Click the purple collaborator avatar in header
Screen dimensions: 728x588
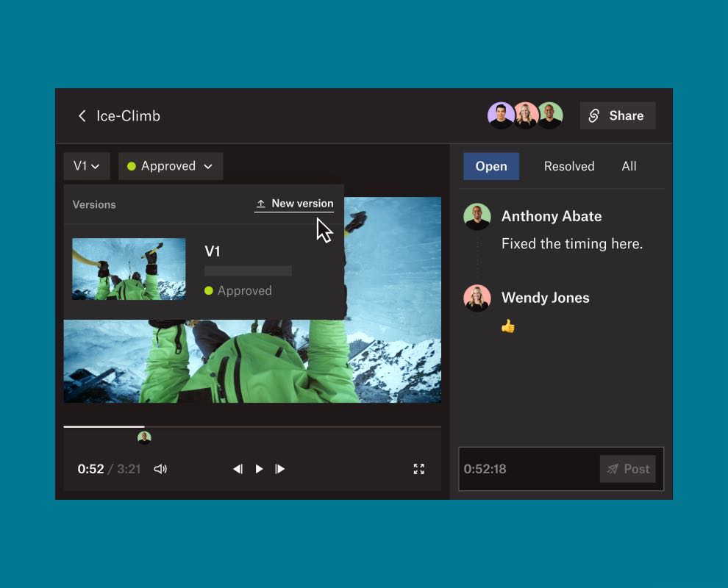pos(501,115)
